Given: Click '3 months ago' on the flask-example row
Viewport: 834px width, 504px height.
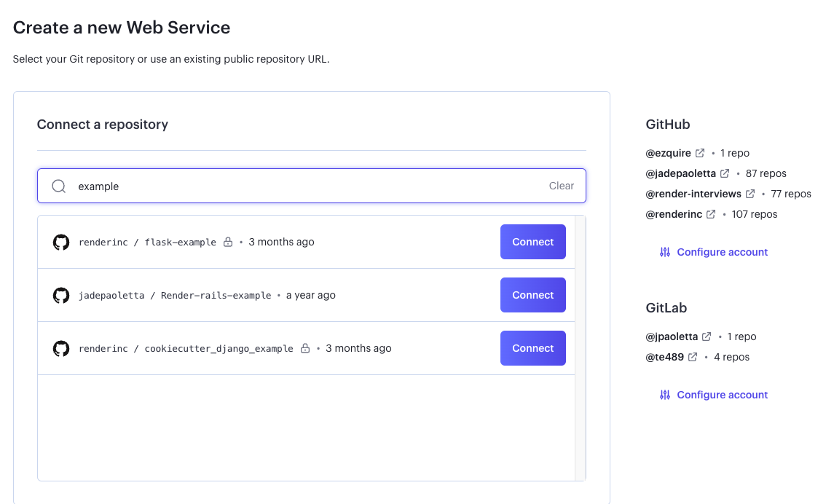Looking at the screenshot, I should (281, 242).
